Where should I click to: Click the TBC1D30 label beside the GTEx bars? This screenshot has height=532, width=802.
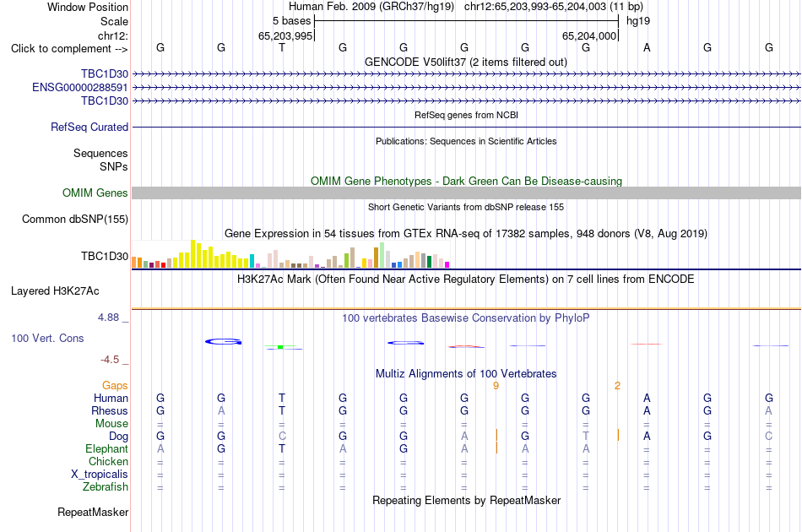[105, 256]
